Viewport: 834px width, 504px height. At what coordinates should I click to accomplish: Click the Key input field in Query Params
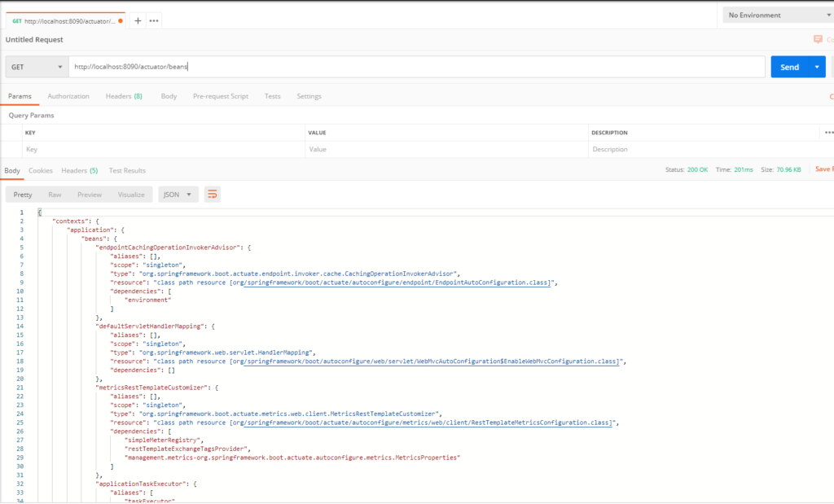point(163,150)
